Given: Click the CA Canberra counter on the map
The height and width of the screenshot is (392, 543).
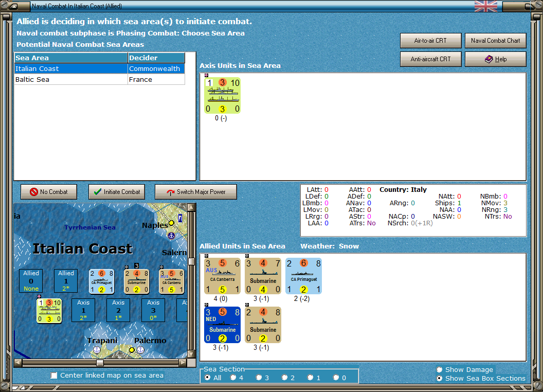Looking at the screenshot, I should click(x=171, y=281).
